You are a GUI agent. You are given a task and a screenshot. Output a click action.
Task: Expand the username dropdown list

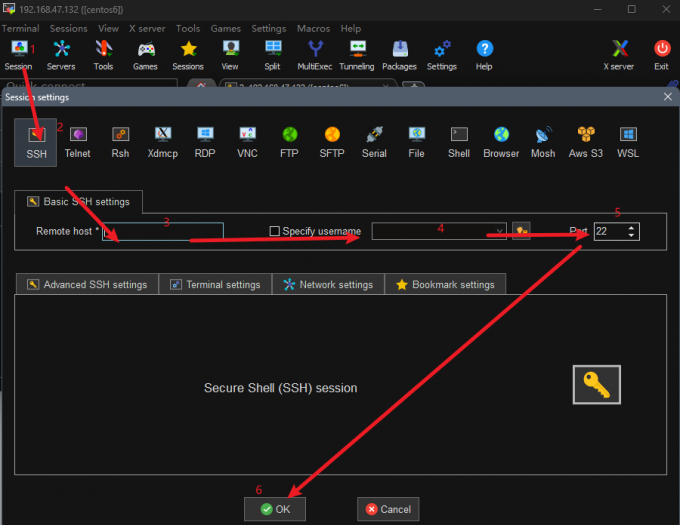click(x=500, y=232)
